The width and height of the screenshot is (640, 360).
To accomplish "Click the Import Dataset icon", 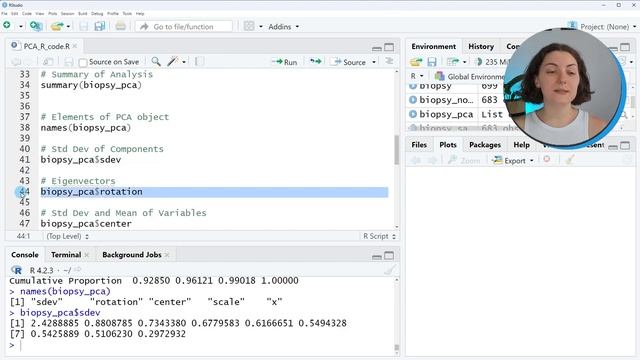I will tap(453, 62).
